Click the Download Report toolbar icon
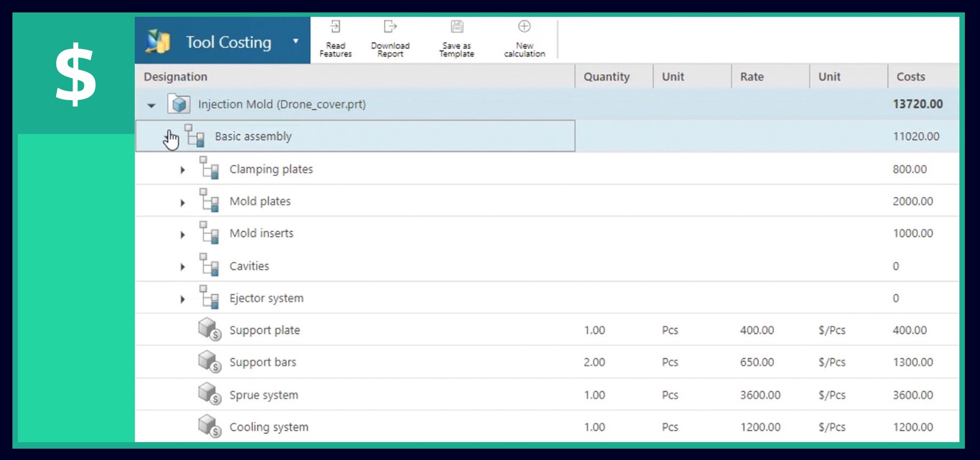The height and width of the screenshot is (460, 980). [390, 26]
